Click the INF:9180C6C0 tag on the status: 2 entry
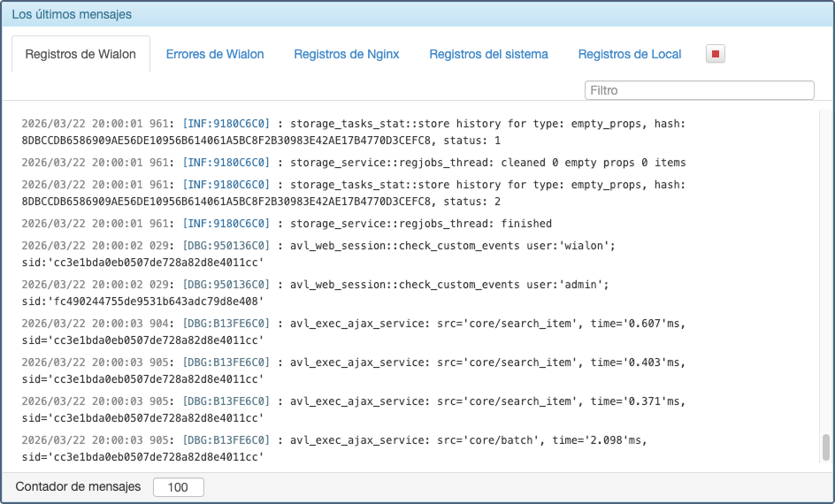Screen dimensions: 835x504 pos(226,185)
